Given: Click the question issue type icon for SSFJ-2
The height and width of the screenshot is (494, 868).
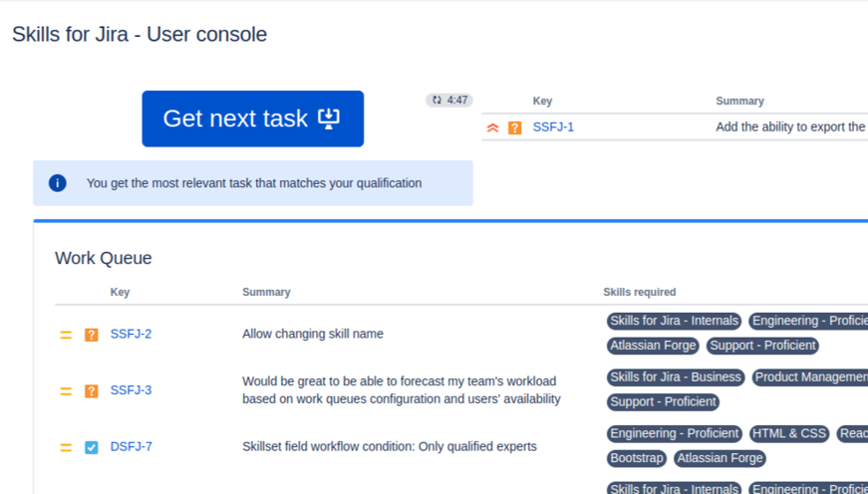Looking at the screenshot, I should point(92,335).
